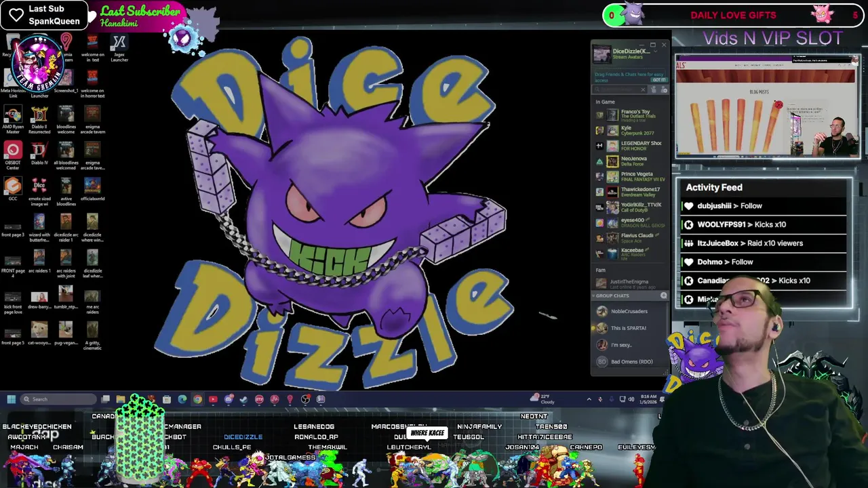868x488 pixels.
Task: Open the 'This is SPARTA!' group chat
Action: pos(631,328)
